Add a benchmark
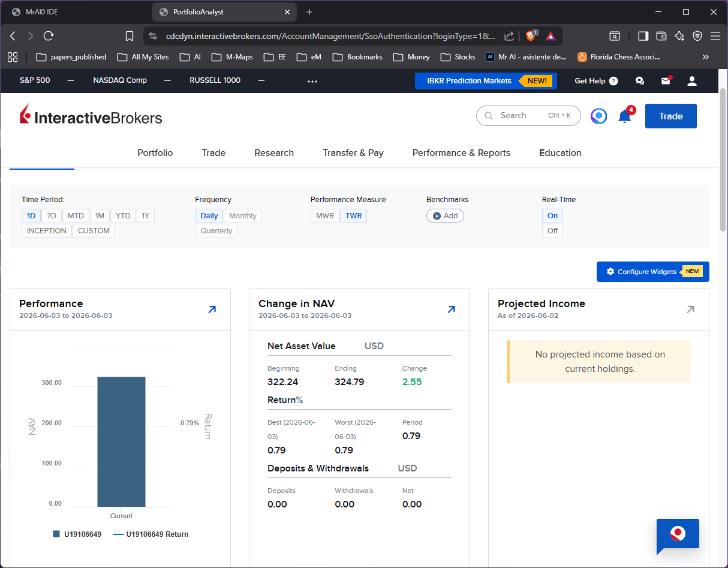 pos(445,216)
